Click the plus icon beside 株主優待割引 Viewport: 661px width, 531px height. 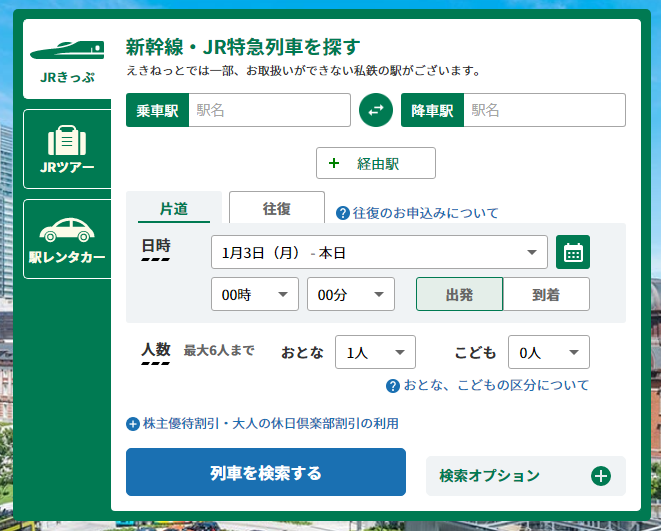(133, 424)
